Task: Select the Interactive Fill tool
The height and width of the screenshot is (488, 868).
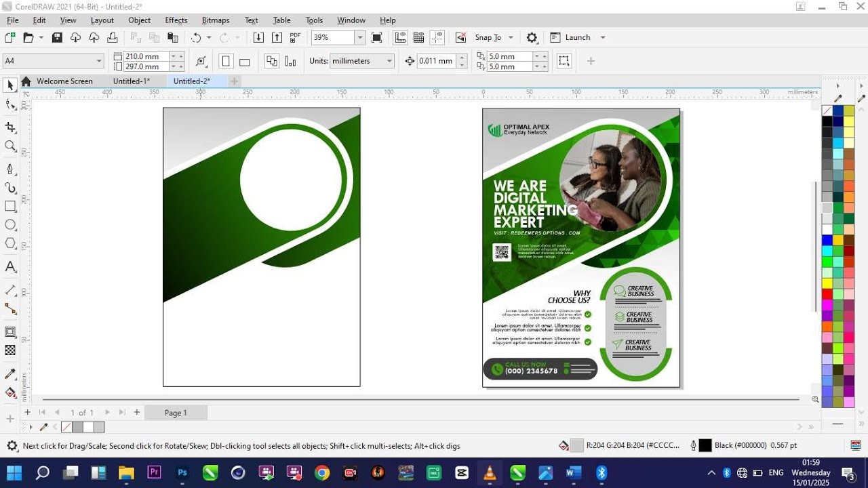Action: click(10, 392)
